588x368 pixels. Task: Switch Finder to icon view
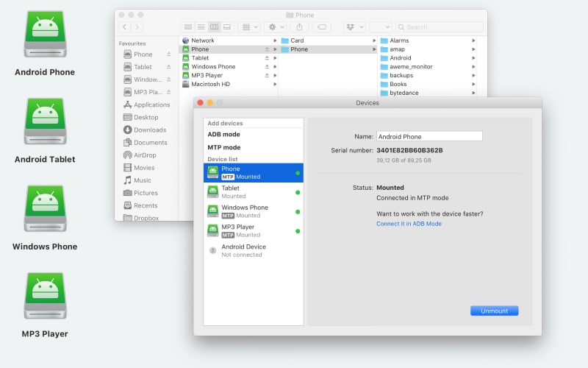click(188, 27)
